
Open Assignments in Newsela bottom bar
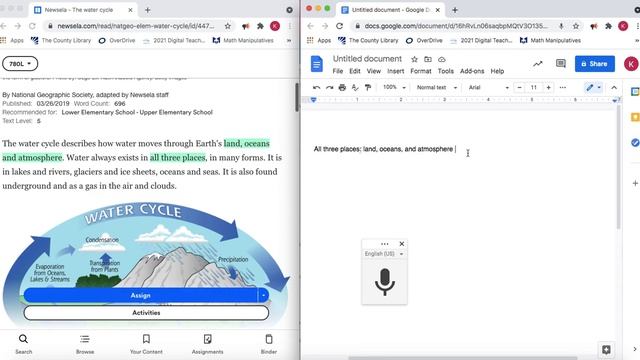tap(207, 344)
